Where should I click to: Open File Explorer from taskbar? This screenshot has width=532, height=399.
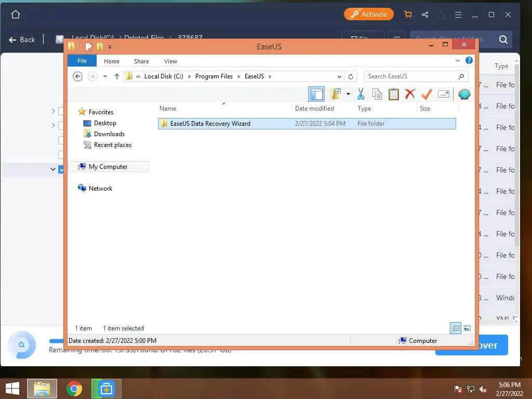[42, 389]
